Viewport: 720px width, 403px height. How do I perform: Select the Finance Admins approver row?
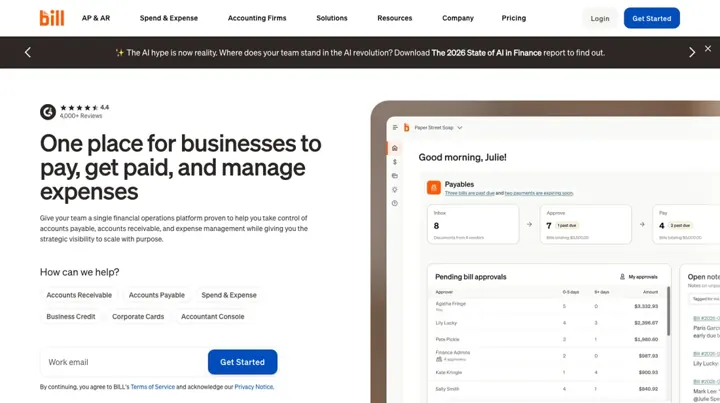546,356
